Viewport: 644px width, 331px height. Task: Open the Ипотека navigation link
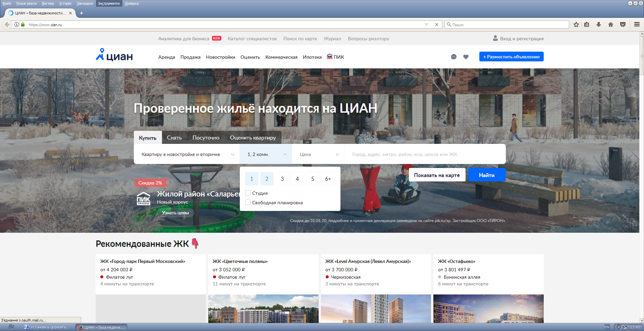pyautogui.click(x=312, y=57)
